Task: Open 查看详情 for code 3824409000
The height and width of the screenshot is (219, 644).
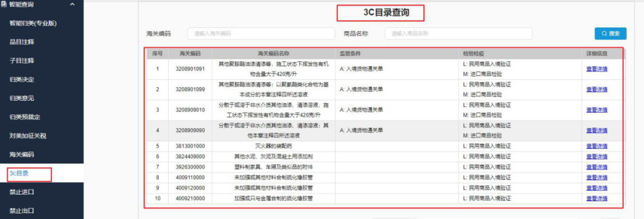Action: [597, 157]
